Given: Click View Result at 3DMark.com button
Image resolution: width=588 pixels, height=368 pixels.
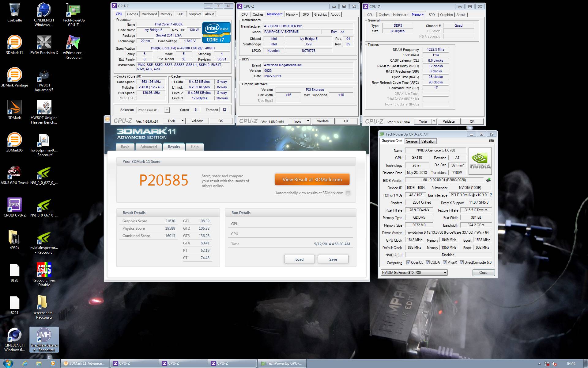Looking at the screenshot, I should (312, 180).
